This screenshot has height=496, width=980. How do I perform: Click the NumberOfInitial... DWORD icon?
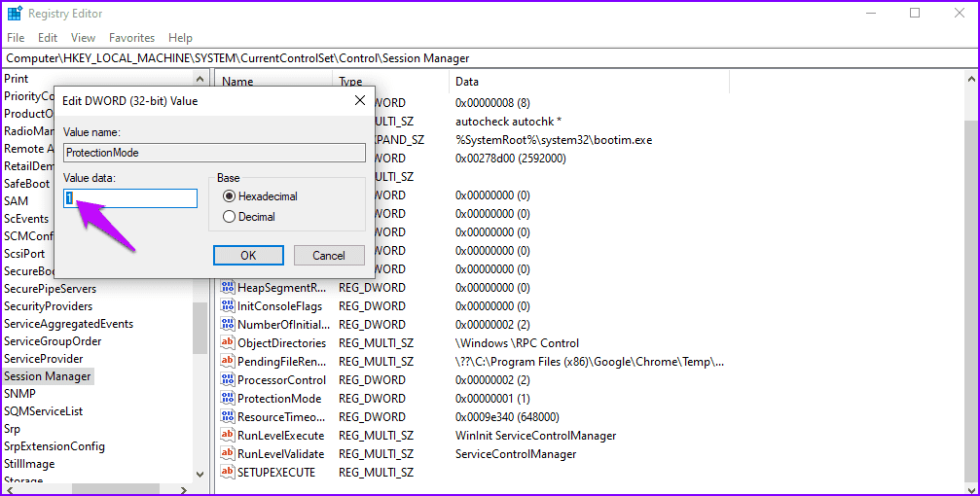pyautogui.click(x=228, y=324)
